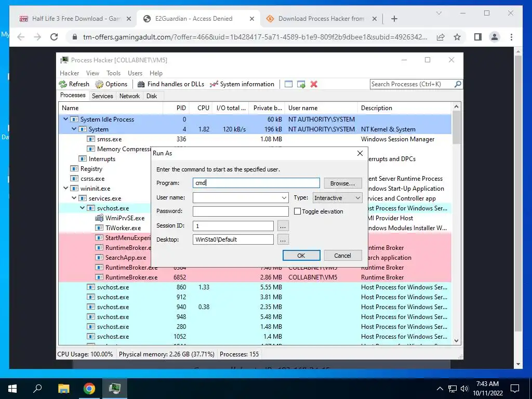
Task: Collapse the System tree node
Action: click(x=74, y=129)
